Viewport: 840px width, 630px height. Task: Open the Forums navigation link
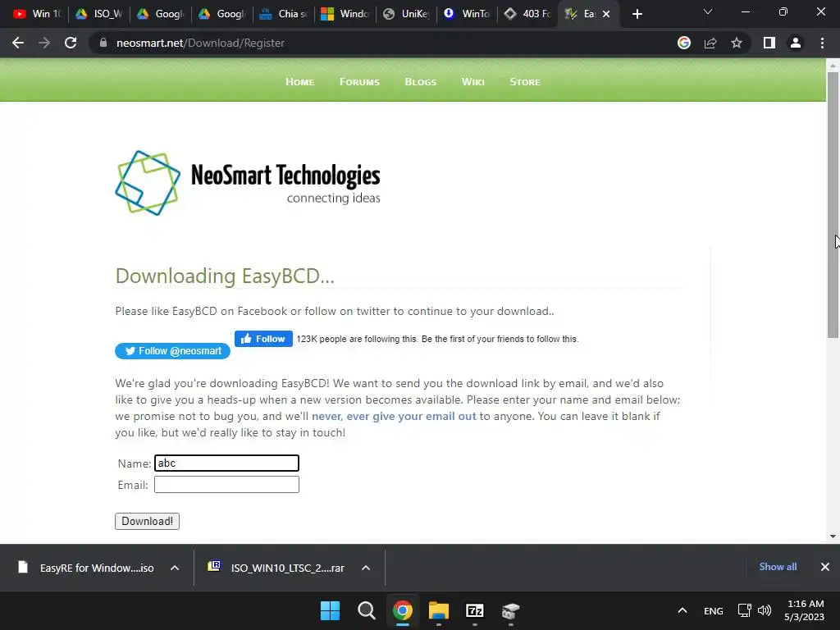coord(359,82)
